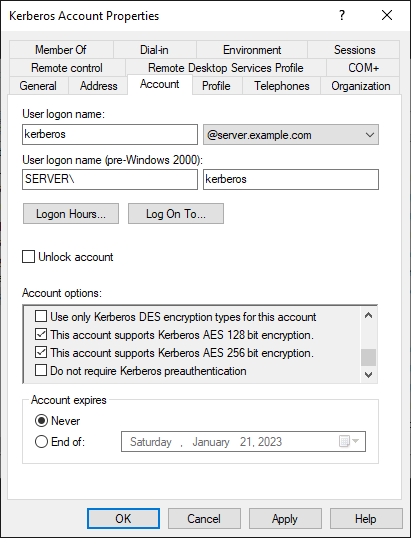Click the Log On To button
This screenshot has width=411, height=538.
[176, 214]
